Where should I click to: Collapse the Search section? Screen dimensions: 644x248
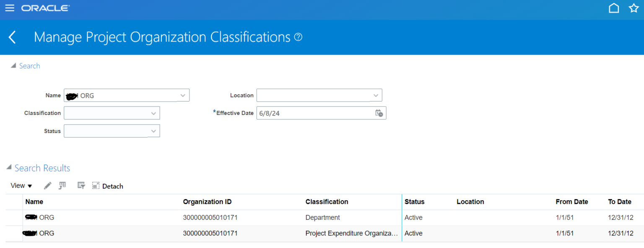(14, 65)
